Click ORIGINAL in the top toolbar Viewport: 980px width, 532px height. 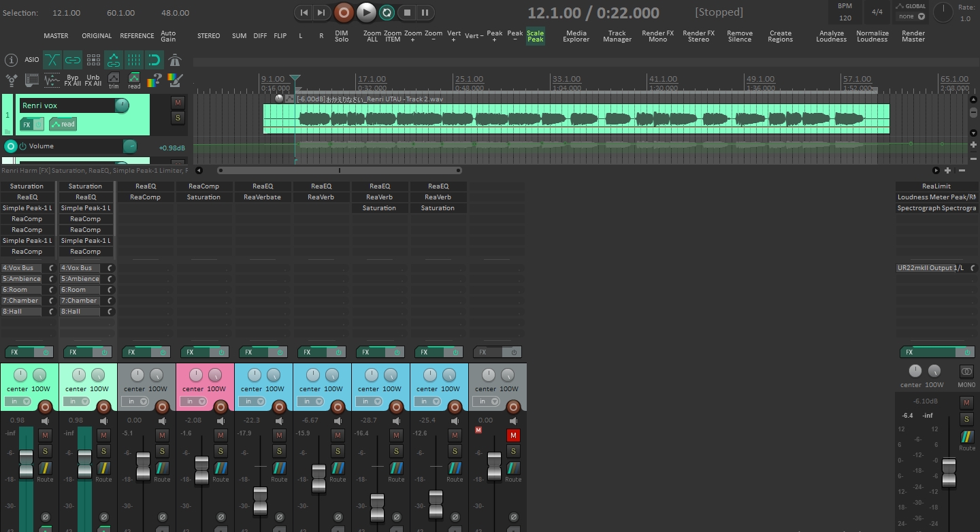(97, 36)
